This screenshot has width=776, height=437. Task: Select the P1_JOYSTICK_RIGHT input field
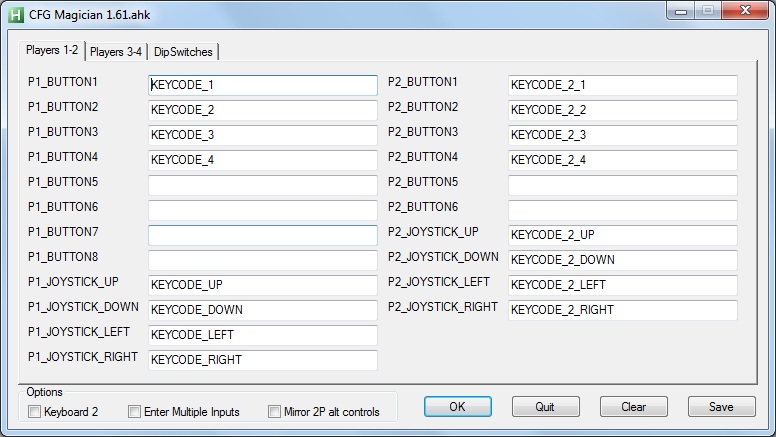click(262, 360)
